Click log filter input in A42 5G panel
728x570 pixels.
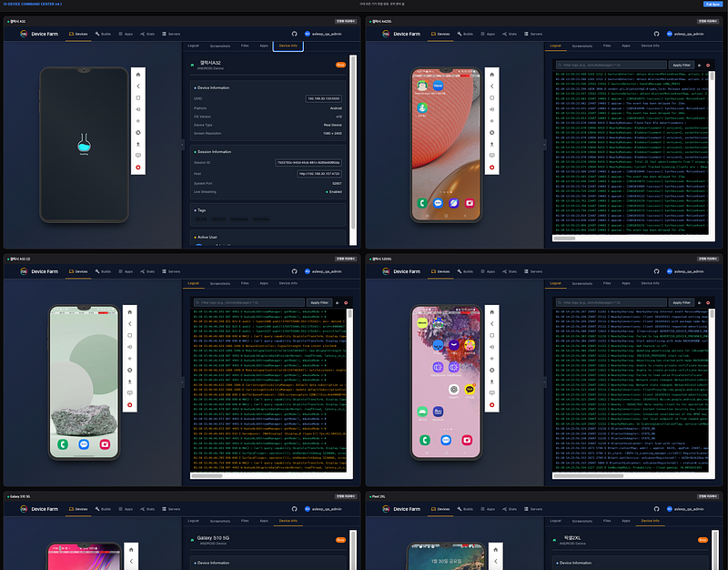(x=612, y=65)
